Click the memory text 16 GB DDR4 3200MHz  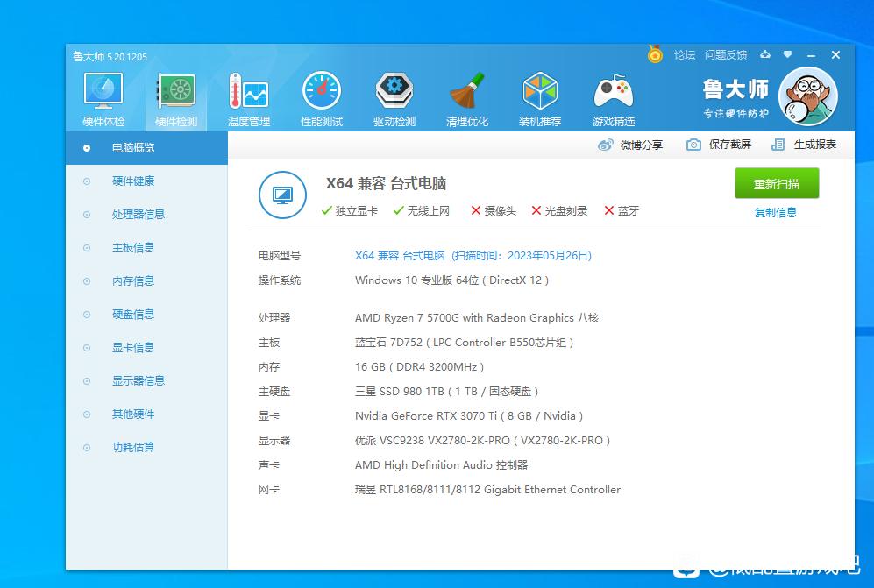pyautogui.click(x=419, y=367)
